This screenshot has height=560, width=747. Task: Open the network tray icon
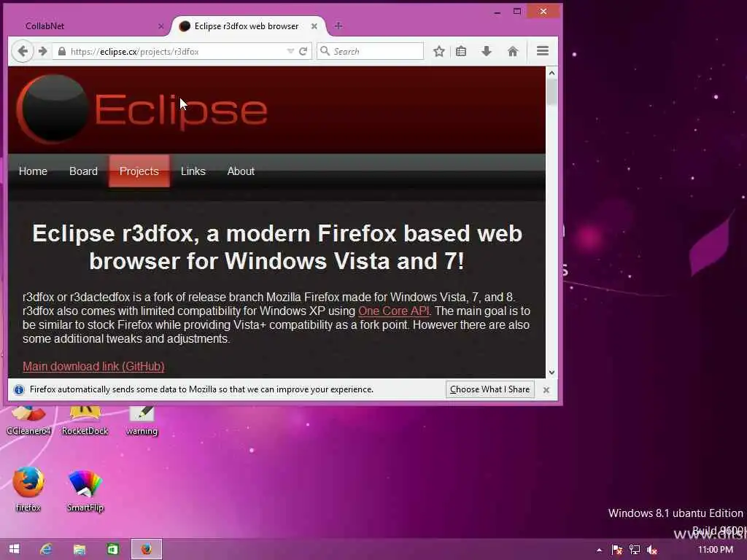(635, 550)
